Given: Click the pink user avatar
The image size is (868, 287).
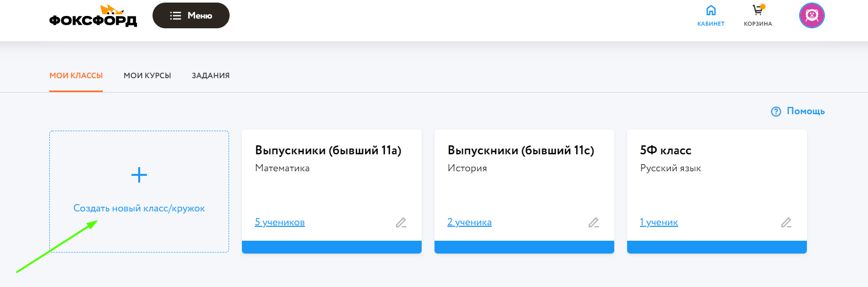Looking at the screenshot, I should tap(812, 15).
